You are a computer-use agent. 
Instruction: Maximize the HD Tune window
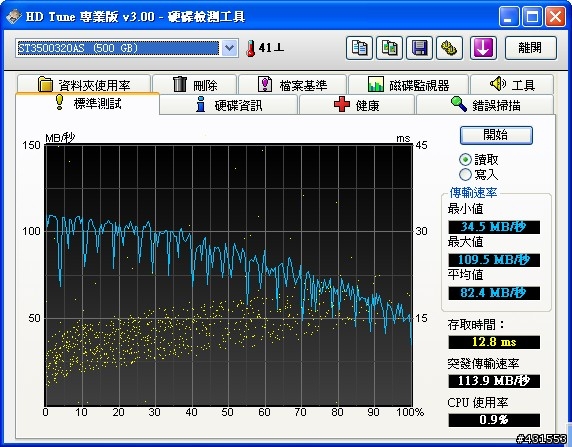[532, 16]
